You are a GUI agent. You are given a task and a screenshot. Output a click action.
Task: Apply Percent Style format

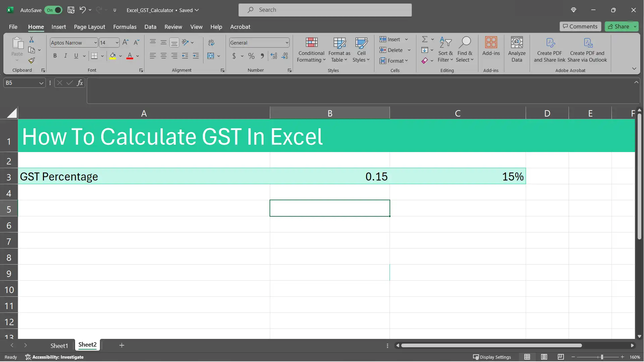[x=251, y=56]
